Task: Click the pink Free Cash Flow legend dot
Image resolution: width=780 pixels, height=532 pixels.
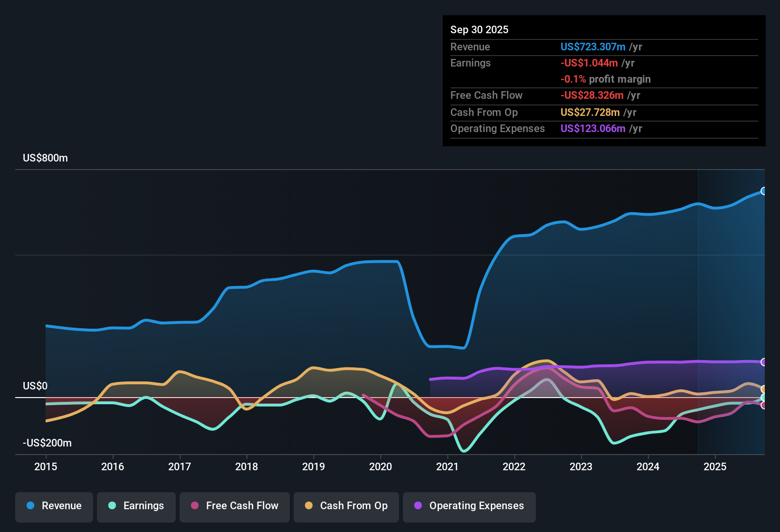Action: 195,506
